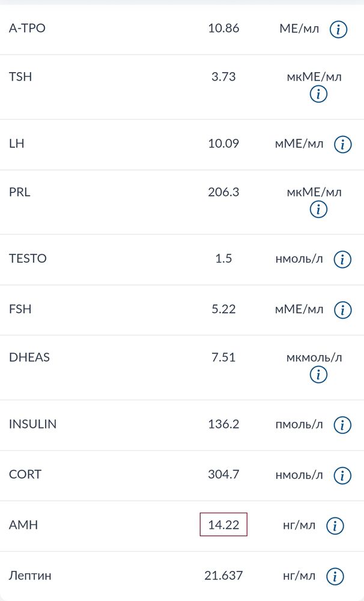Open PRL reference info icon
The height and width of the screenshot is (601, 364).
click(x=318, y=209)
